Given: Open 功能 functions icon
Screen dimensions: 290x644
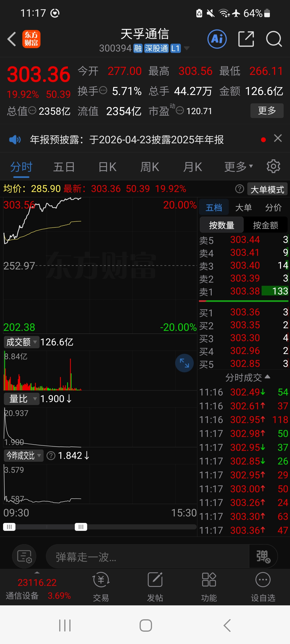Looking at the screenshot, I should [x=209, y=587].
